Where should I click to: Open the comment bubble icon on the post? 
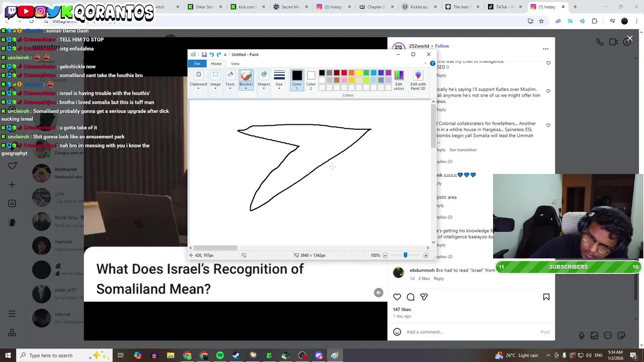point(411,297)
